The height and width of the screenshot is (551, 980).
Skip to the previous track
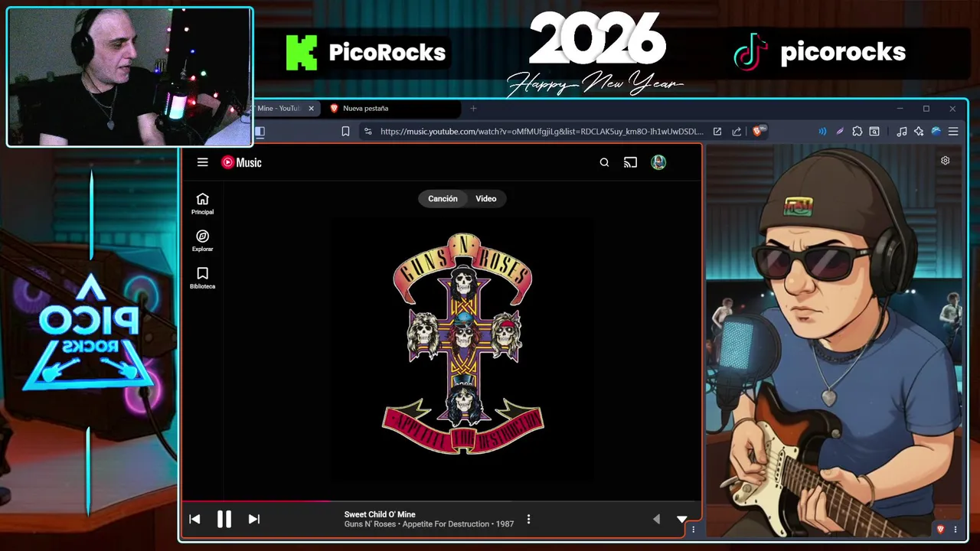194,519
